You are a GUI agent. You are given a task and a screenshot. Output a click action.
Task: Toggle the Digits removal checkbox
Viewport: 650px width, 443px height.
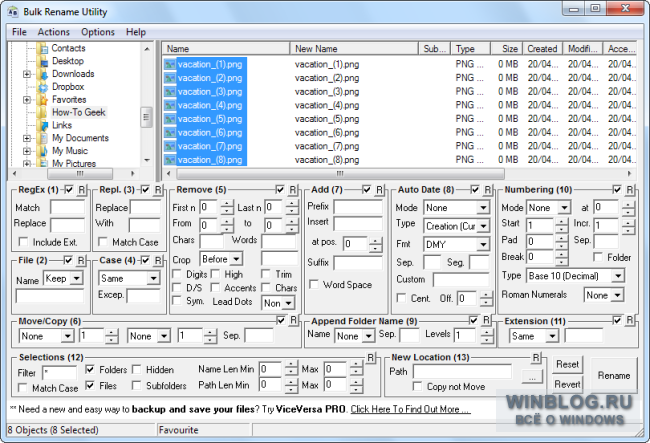pos(177,274)
